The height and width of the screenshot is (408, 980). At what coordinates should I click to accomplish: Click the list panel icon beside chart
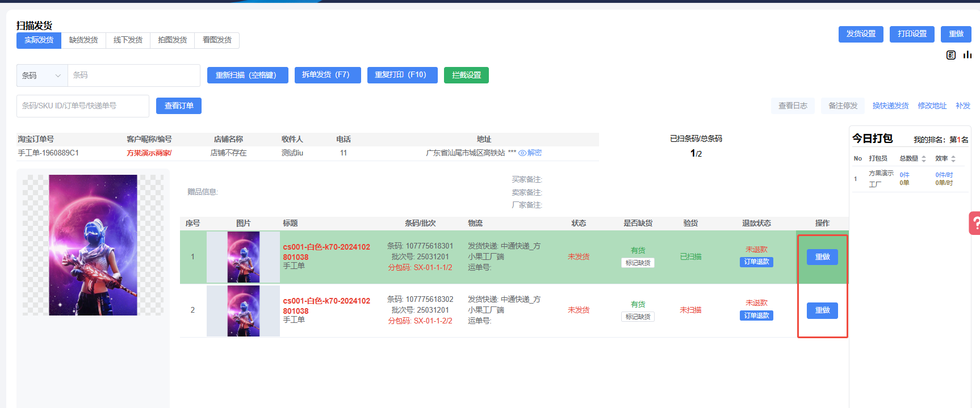951,55
